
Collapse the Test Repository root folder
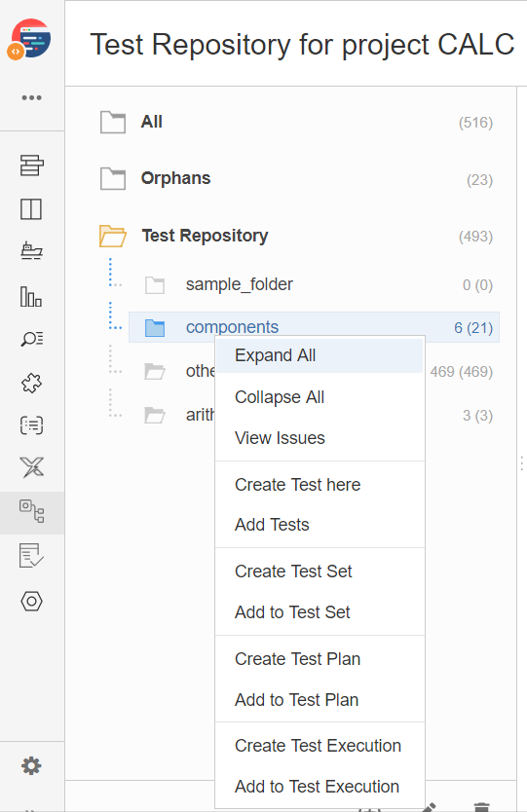click(x=112, y=237)
